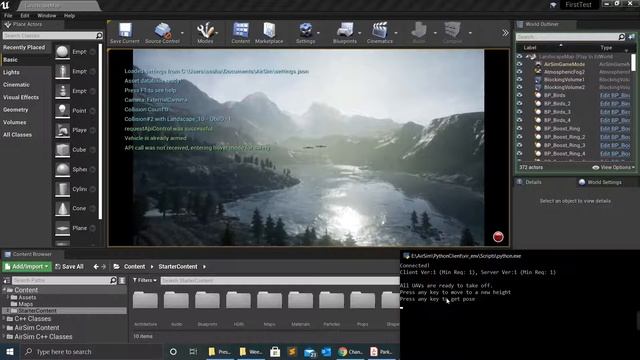Launch Marketplace from the toolbar
The width and height of the screenshot is (640, 360).
point(269,33)
